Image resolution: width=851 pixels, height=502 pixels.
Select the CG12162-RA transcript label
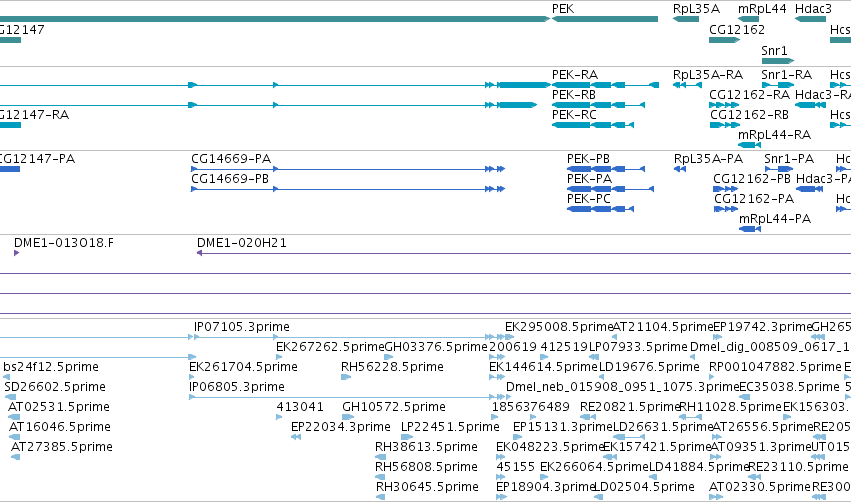click(750, 94)
